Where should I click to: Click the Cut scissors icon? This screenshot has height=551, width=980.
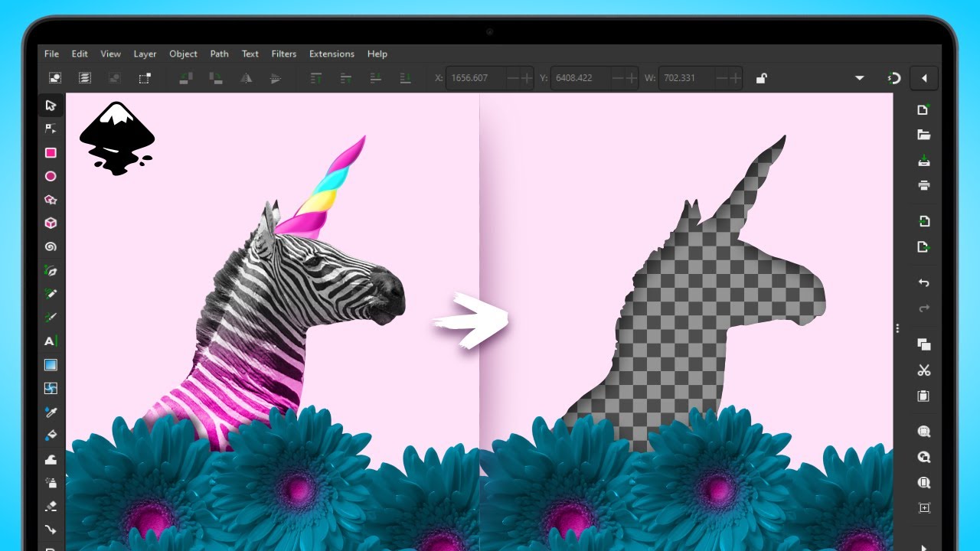924,370
